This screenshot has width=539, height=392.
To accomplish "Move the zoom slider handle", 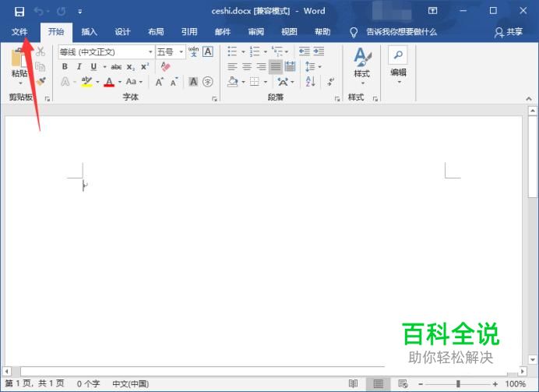I will click(x=458, y=383).
